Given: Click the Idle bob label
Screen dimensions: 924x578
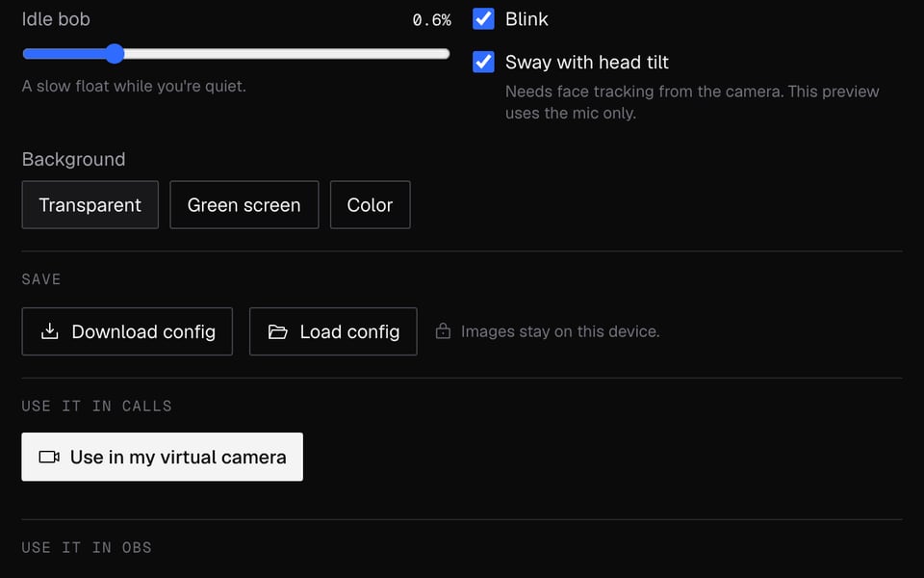Looking at the screenshot, I should click(56, 19).
